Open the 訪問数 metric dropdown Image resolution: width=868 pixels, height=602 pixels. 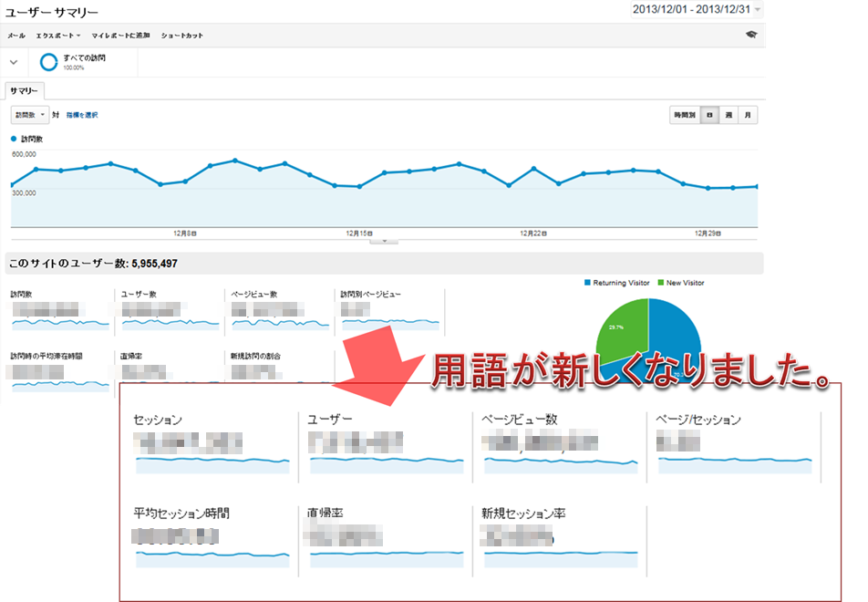(x=29, y=115)
